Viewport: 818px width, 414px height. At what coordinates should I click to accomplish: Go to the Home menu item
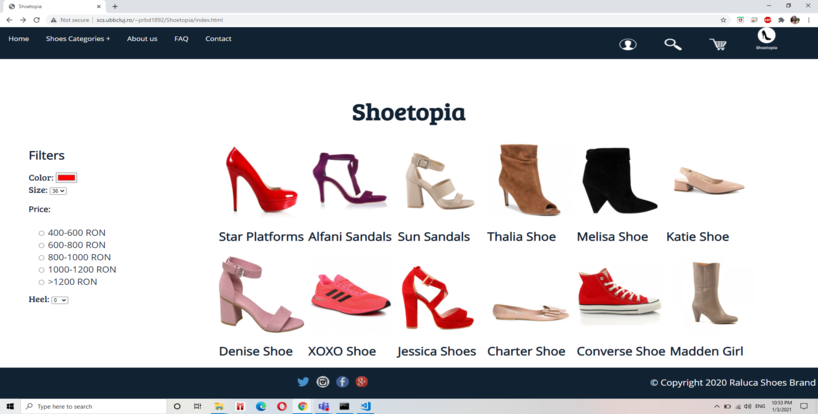[19, 39]
